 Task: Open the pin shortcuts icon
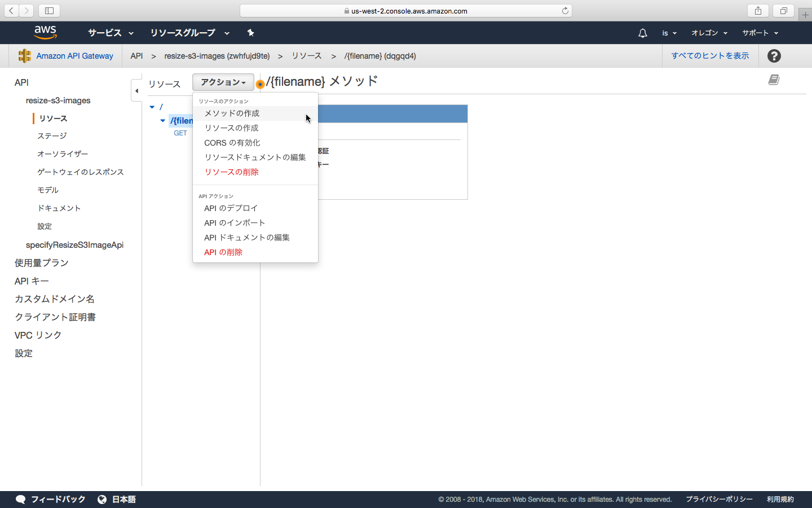[251, 33]
